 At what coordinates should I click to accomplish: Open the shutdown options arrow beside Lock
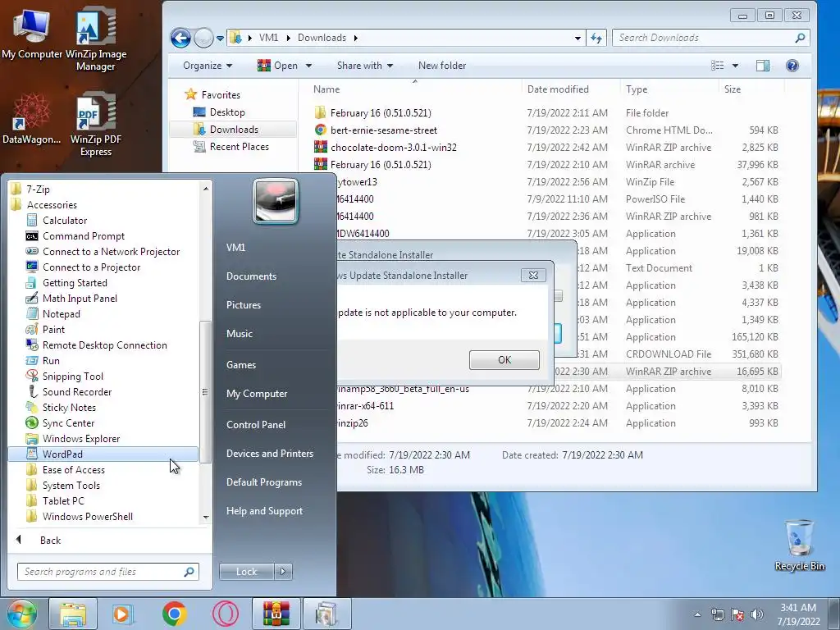[283, 572]
